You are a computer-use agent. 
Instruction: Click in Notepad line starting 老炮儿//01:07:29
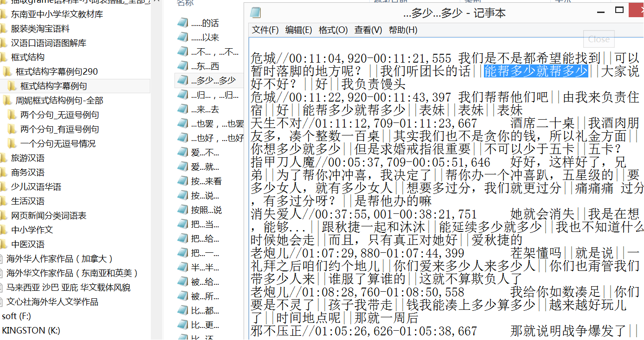pyautogui.click(x=446, y=253)
